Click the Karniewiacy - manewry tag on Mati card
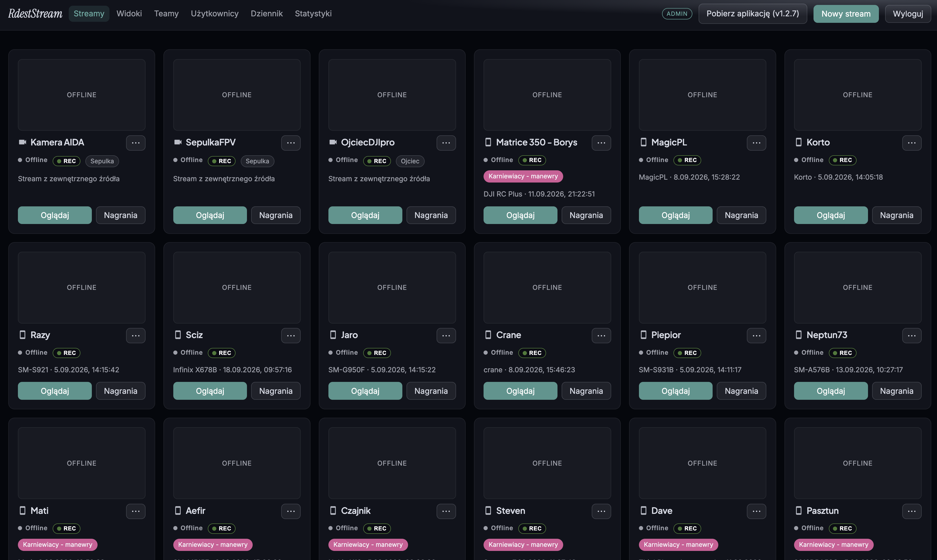Viewport: 937px width, 560px height. click(57, 544)
